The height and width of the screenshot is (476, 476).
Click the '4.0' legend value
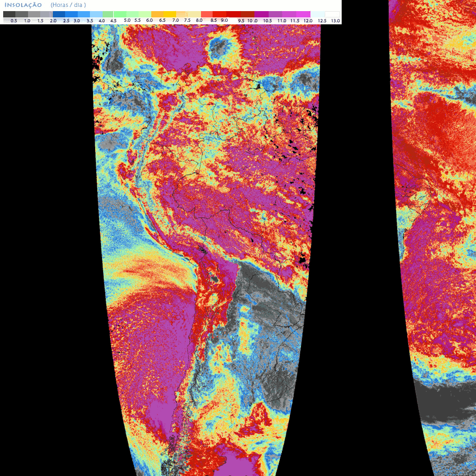102,21
